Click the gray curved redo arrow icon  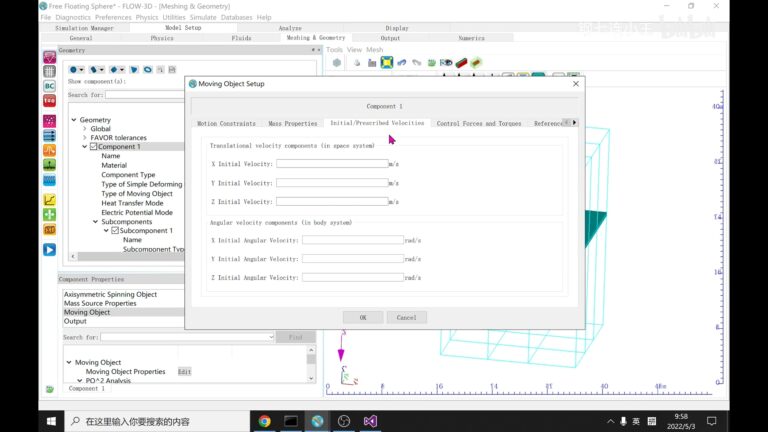[x=417, y=63]
